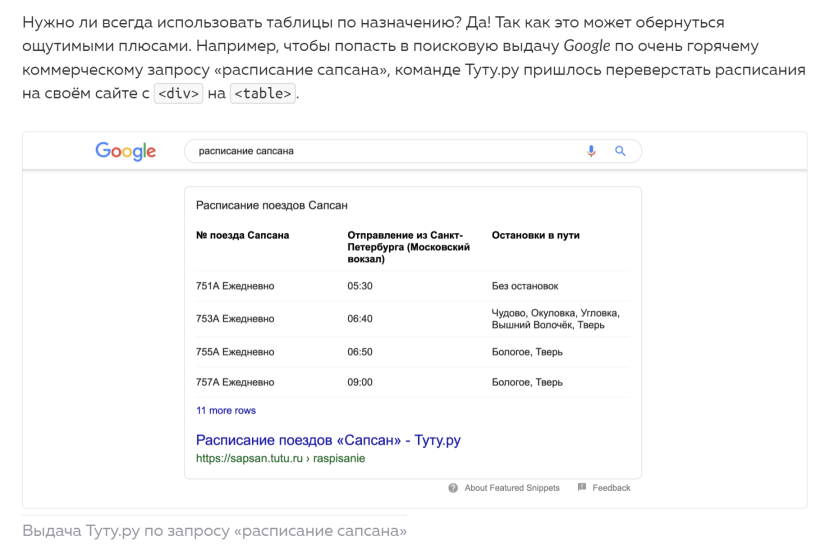Click the green sapsan.tutu.ru URL
The width and height of the screenshot is (820, 558).
280,459
